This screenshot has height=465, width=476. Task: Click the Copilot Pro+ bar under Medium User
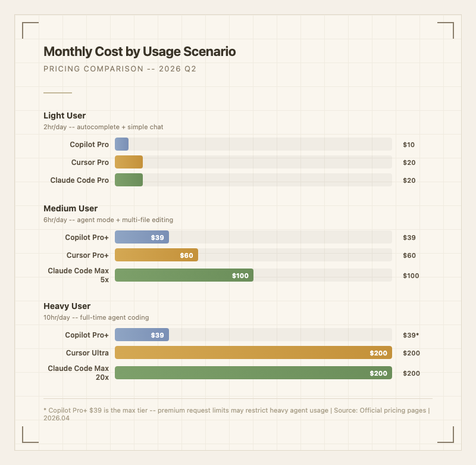coord(142,237)
